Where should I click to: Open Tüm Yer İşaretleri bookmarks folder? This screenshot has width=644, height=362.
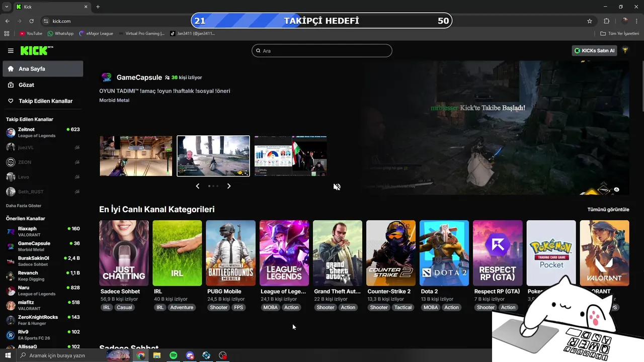point(620,34)
